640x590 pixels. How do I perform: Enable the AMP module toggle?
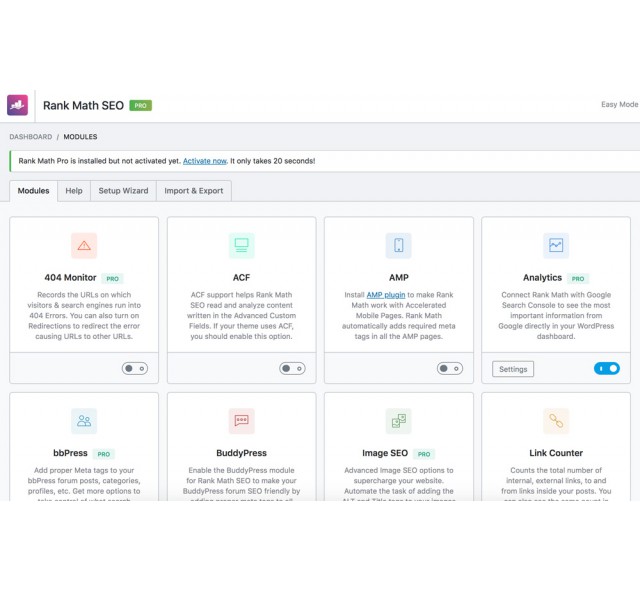tap(450, 369)
